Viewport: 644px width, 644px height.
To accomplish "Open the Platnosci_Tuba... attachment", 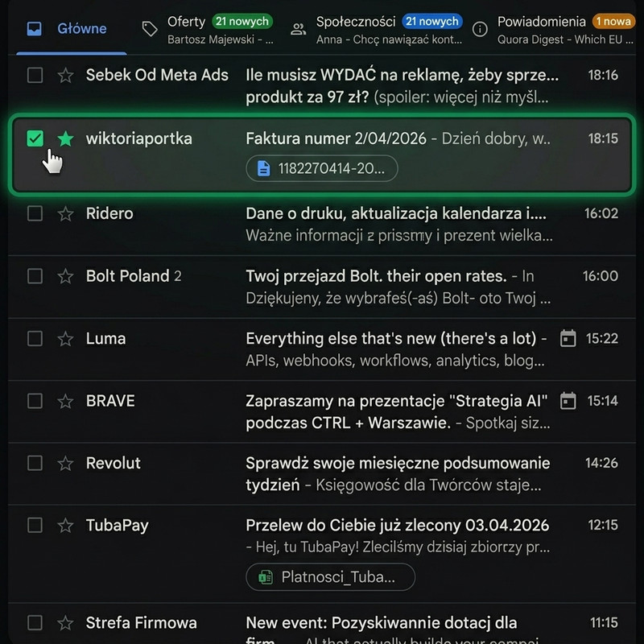I will (x=331, y=577).
